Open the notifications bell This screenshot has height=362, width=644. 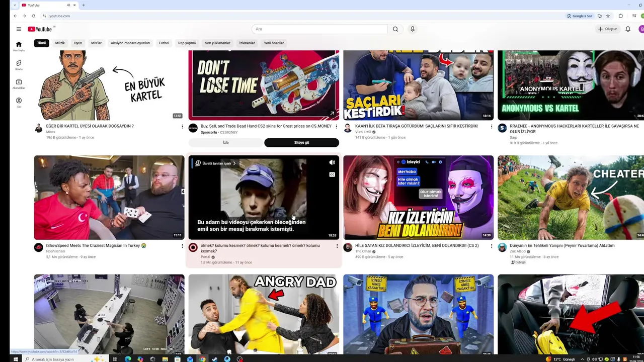[628, 29]
